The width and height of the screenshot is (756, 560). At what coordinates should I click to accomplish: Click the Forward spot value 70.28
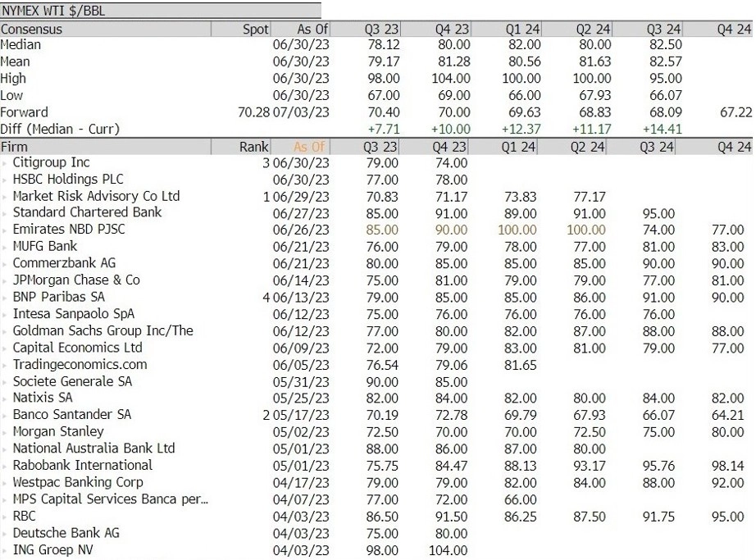tap(253, 112)
